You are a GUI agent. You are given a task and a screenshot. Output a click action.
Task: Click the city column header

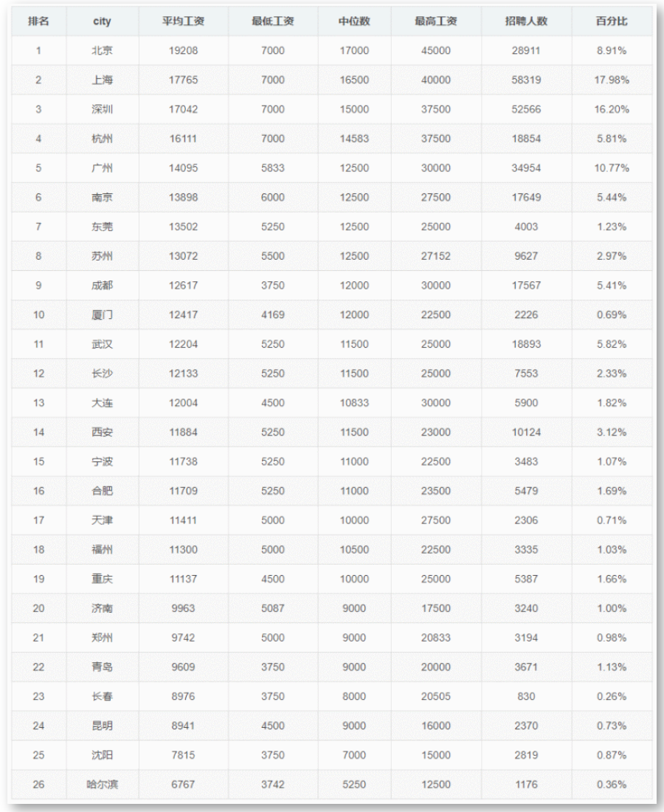click(x=102, y=21)
